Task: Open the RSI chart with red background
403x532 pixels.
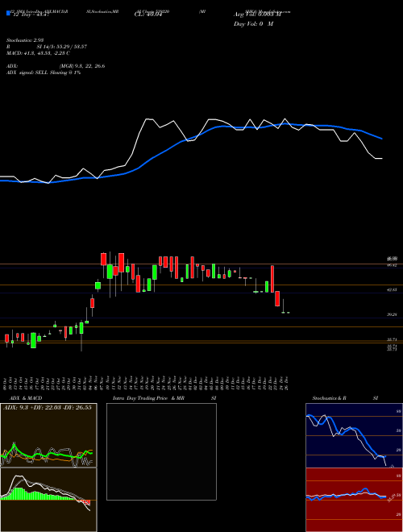Action: tap(354, 500)
